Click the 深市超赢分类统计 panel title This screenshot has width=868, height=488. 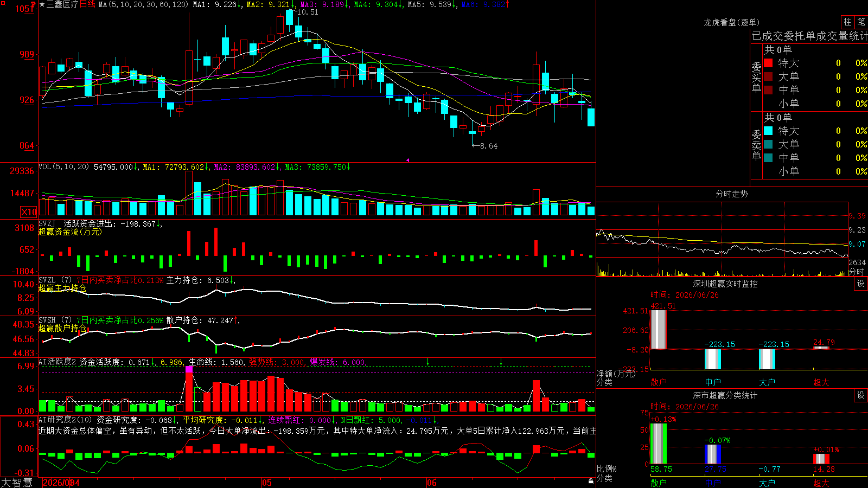(725, 395)
